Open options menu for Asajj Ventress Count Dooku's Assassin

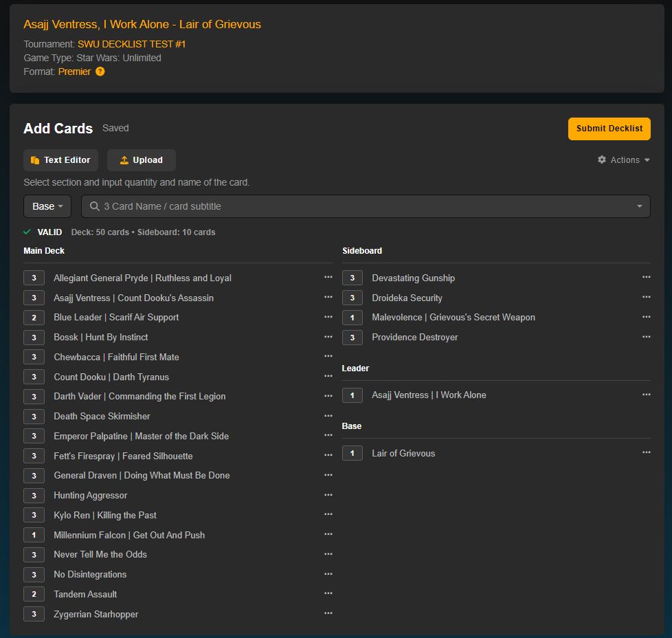click(328, 297)
